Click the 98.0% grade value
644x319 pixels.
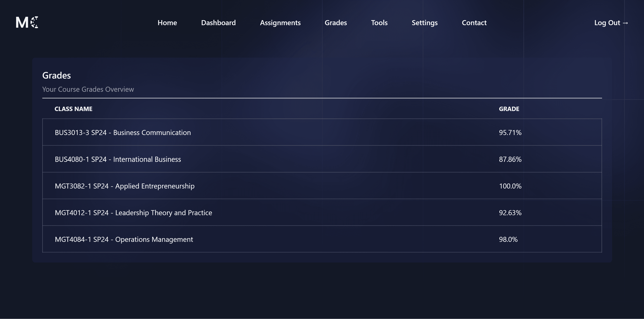coord(508,239)
